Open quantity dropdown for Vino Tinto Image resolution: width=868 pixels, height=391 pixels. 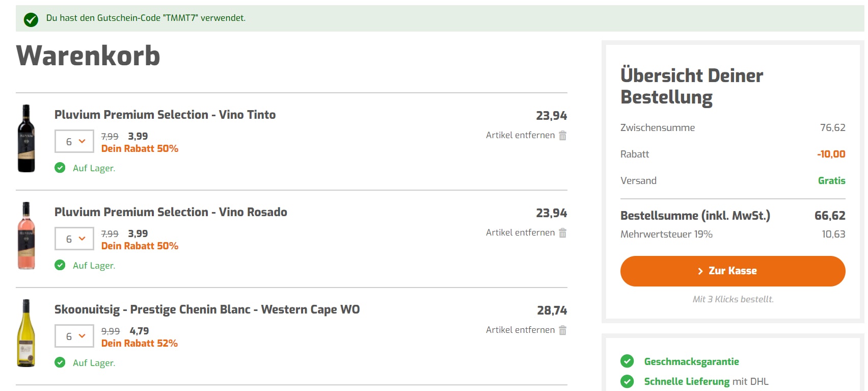pos(74,141)
